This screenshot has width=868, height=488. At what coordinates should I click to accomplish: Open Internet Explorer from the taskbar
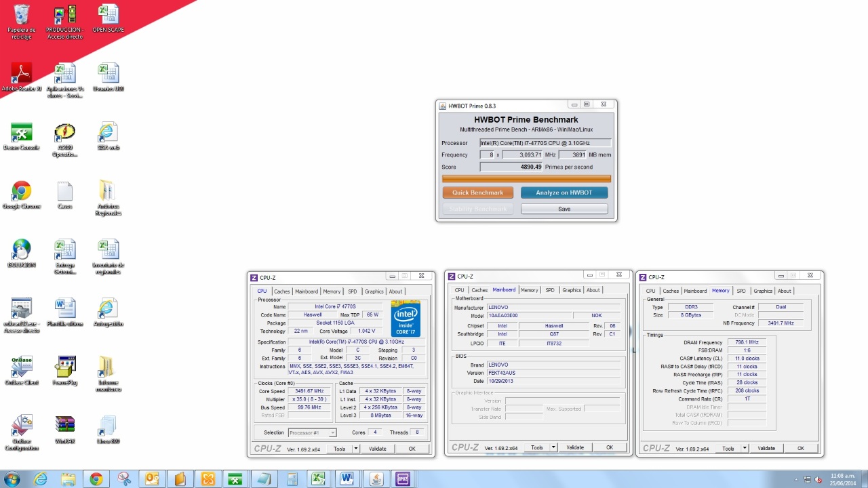pyautogui.click(x=41, y=479)
